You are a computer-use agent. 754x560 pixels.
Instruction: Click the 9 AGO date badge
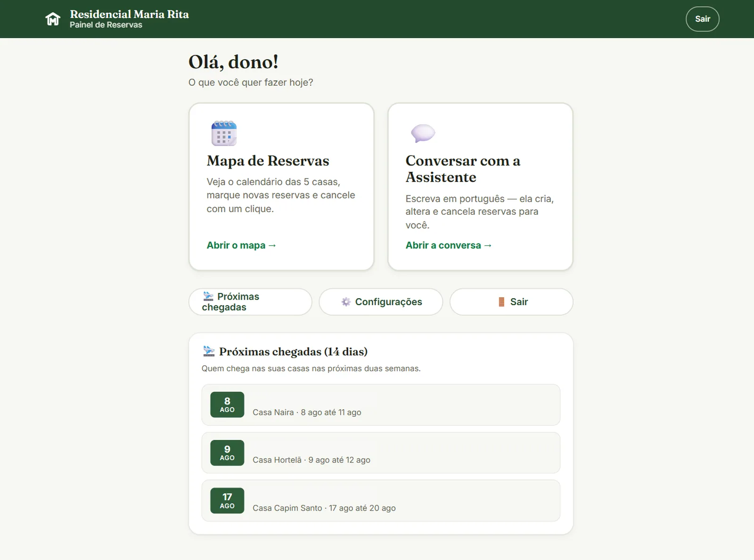click(x=227, y=453)
